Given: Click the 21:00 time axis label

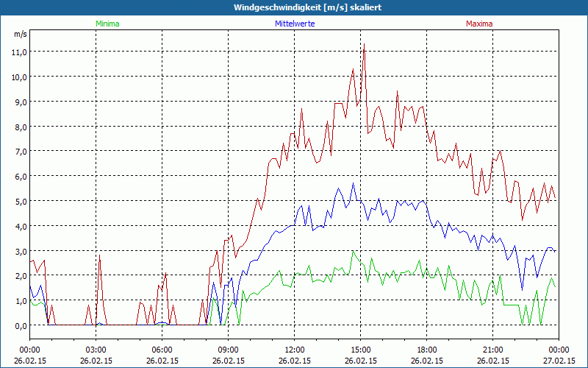Looking at the screenshot, I should click(492, 350).
